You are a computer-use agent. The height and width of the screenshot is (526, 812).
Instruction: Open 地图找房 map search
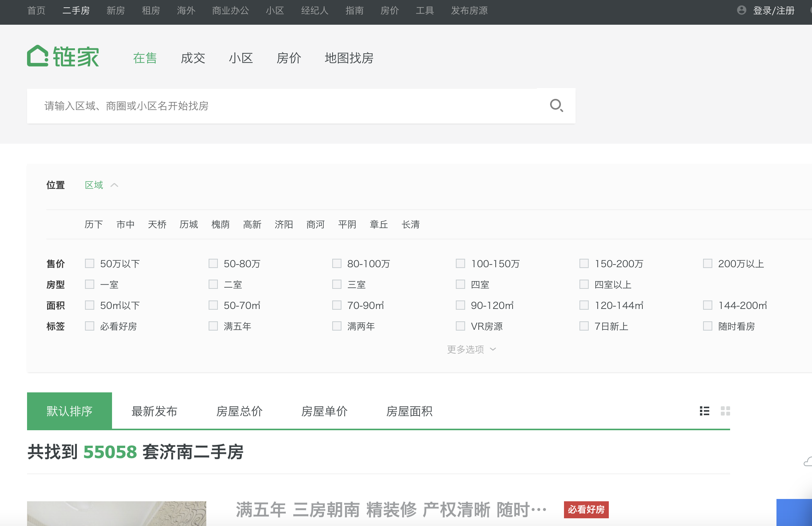click(349, 58)
